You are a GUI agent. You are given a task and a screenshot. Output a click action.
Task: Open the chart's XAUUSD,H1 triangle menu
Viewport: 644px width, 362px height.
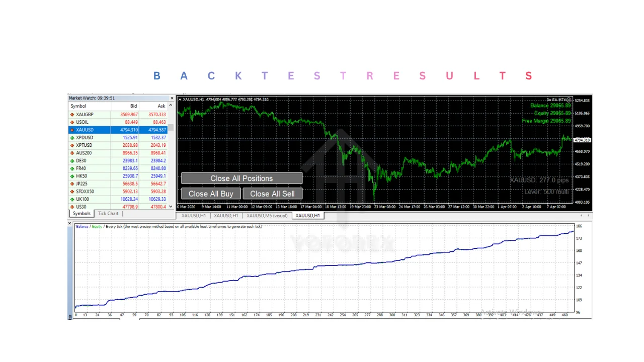point(180,100)
